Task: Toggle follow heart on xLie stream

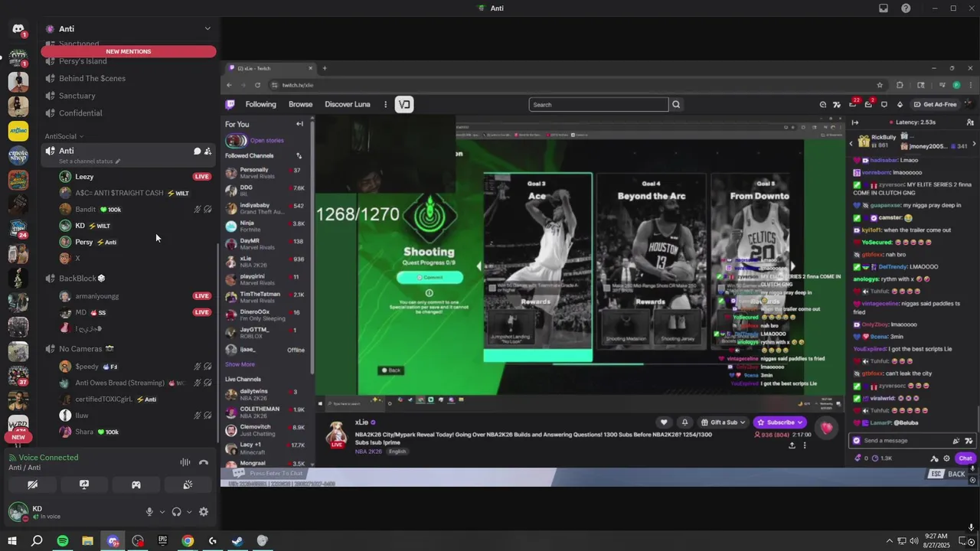Action: [x=664, y=422]
